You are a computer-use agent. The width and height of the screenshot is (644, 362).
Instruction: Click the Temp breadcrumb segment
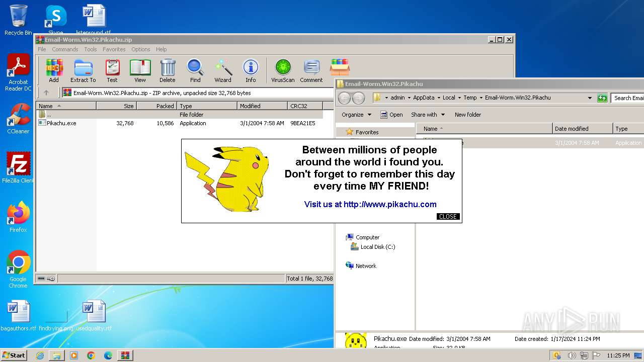[470, 98]
